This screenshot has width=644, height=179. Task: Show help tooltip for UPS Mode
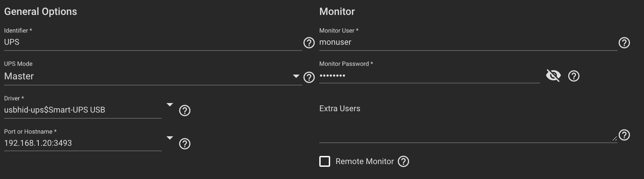(x=309, y=77)
